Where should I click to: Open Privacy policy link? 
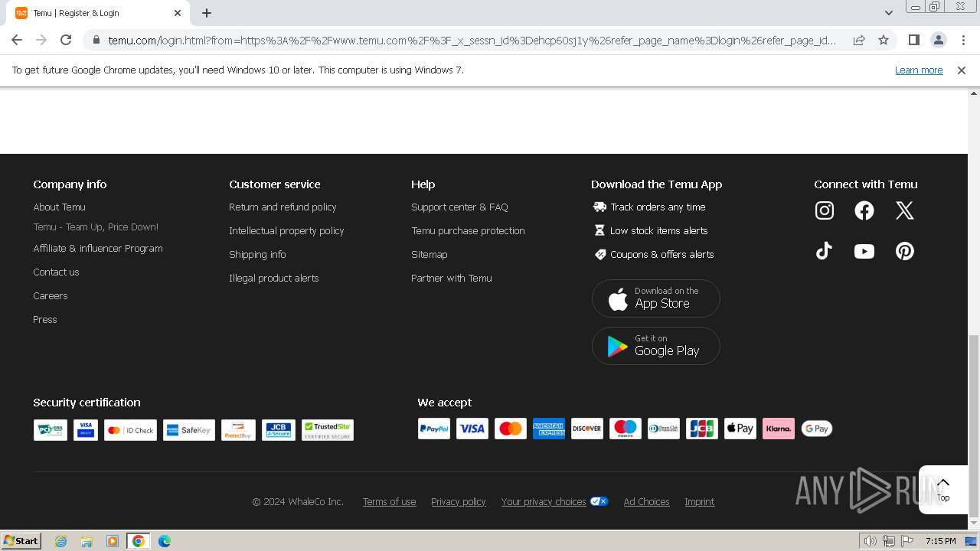coord(458,501)
